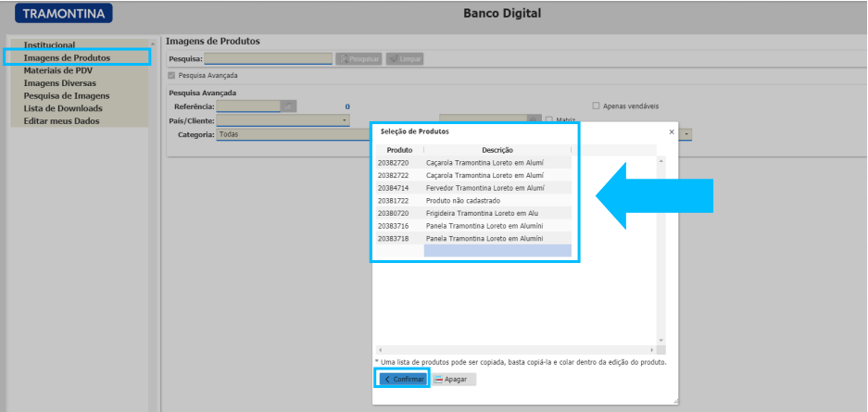
Task: Click the empty highlighted description cell
Action: 497,251
